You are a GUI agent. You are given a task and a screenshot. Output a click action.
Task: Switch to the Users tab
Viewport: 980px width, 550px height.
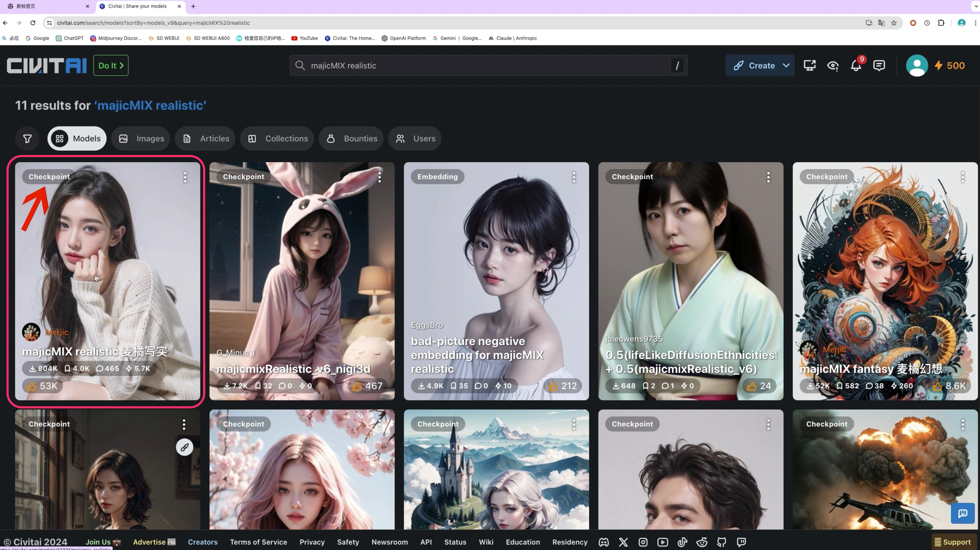pos(415,138)
